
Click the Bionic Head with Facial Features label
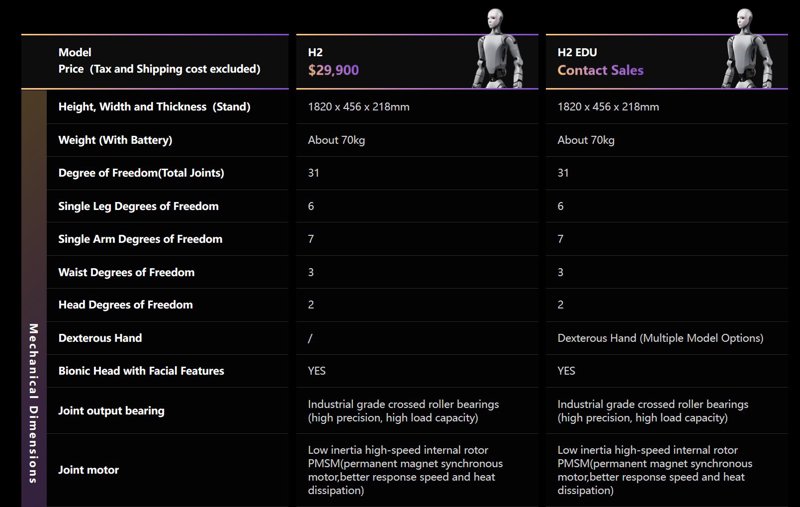[x=141, y=371]
